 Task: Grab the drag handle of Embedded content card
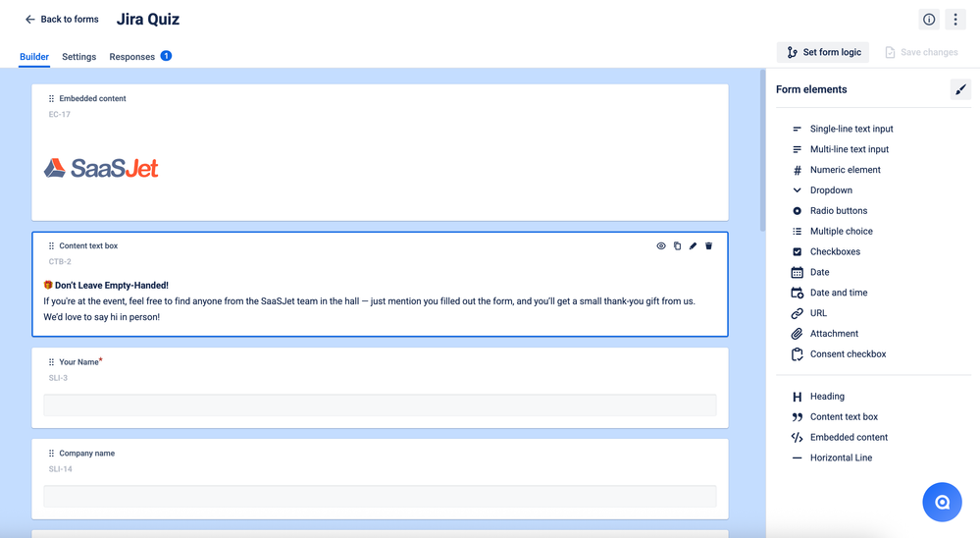pyautogui.click(x=51, y=98)
